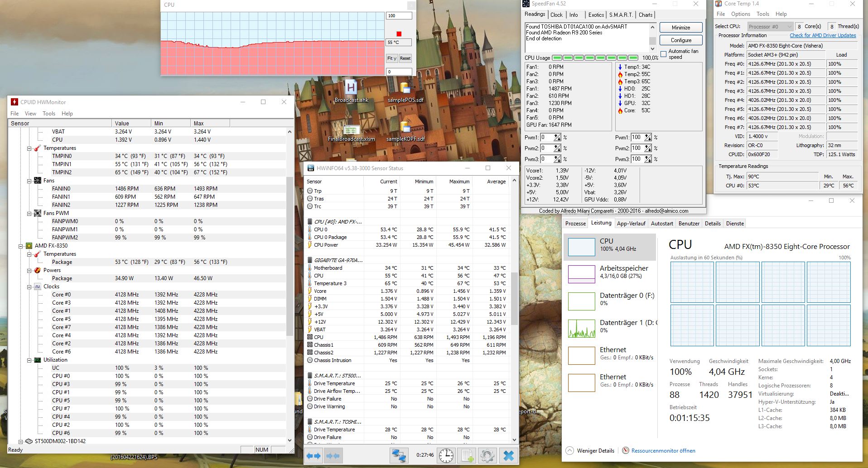Click the Utilization icon in HWMonitor tree
Image resolution: width=868 pixels, height=468 pixels.
(38, 360)
